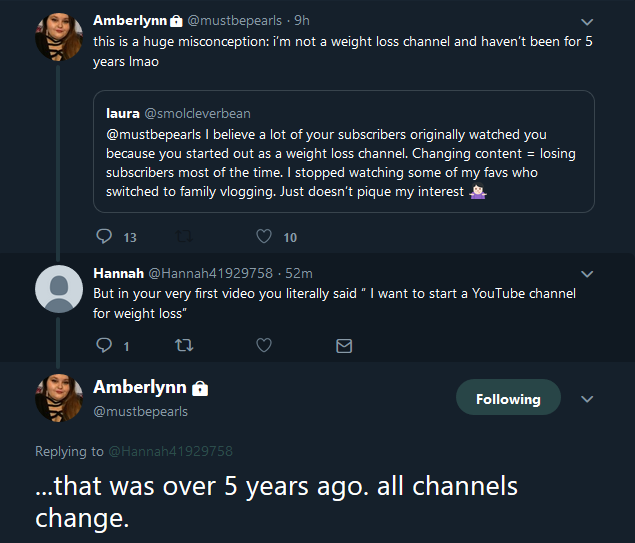The height and width of the screenshot is (543, 635).
Task: Open @Hannah41929758 link in Replying to line
Action: [170, 451]
